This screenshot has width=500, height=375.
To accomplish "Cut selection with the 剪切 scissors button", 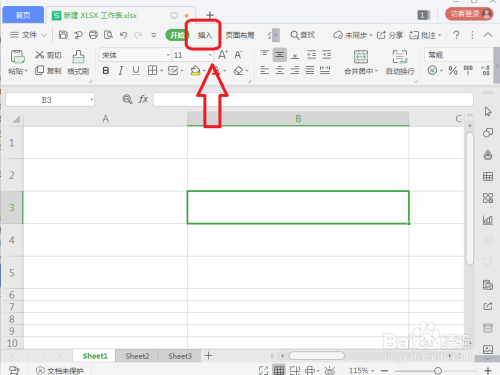I will [48, 55].
